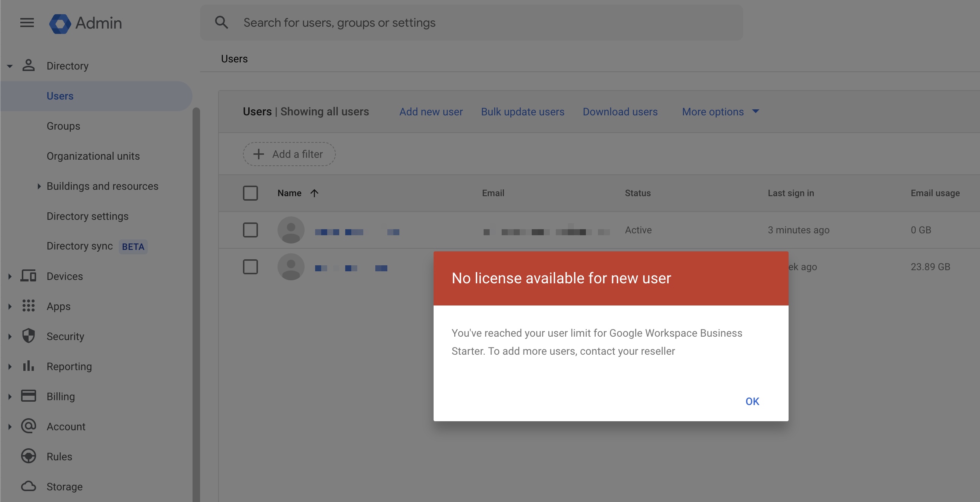The height and width of the screenshot is (502, 980).
Task: Expand the Account section arrow
Action: 10,426
